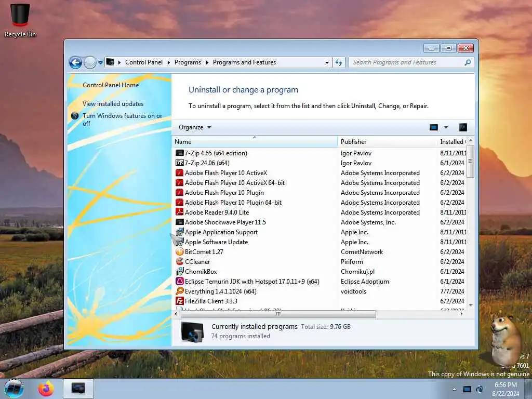Sort by the Installed On column header
Image resolution: width=532 pixels, height=399 pixels.
[453, 141]
